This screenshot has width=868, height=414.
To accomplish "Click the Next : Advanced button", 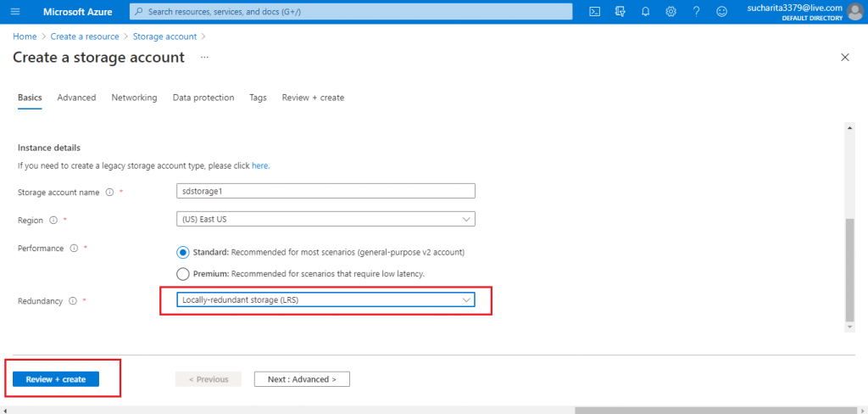I will [x=302, y=379].
